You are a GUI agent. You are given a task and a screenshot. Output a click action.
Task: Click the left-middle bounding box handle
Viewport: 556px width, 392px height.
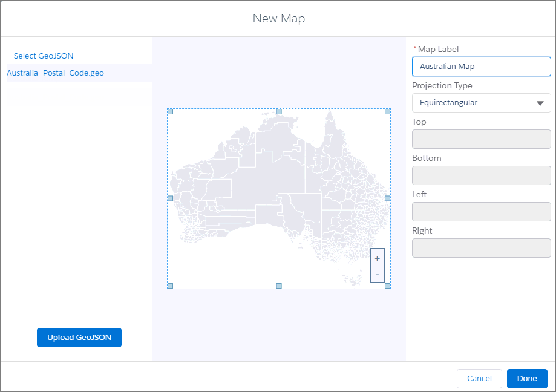pyautogui.click(x=170, y=198)
